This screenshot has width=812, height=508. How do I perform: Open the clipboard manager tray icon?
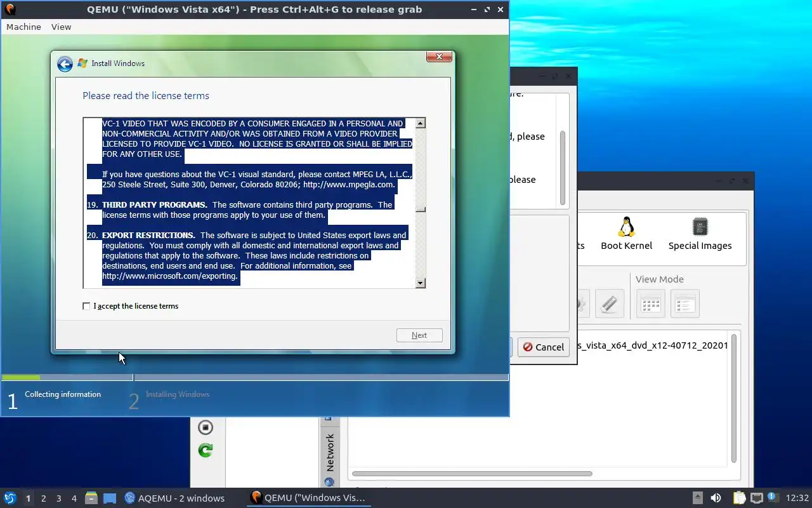pos(739,498)
